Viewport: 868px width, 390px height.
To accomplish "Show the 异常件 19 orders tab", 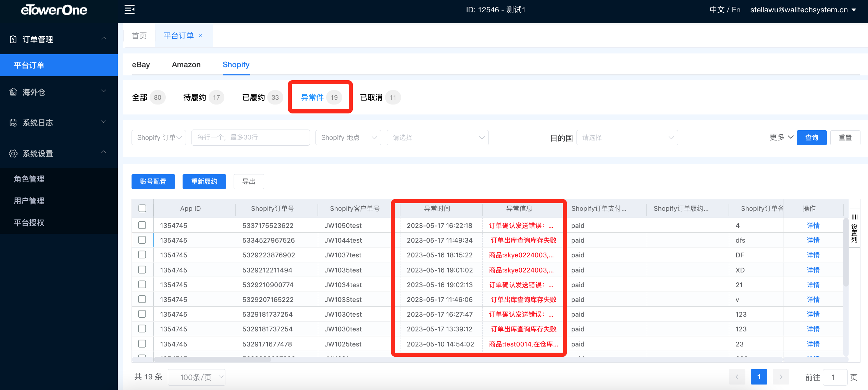I will (x=321, y=97).
